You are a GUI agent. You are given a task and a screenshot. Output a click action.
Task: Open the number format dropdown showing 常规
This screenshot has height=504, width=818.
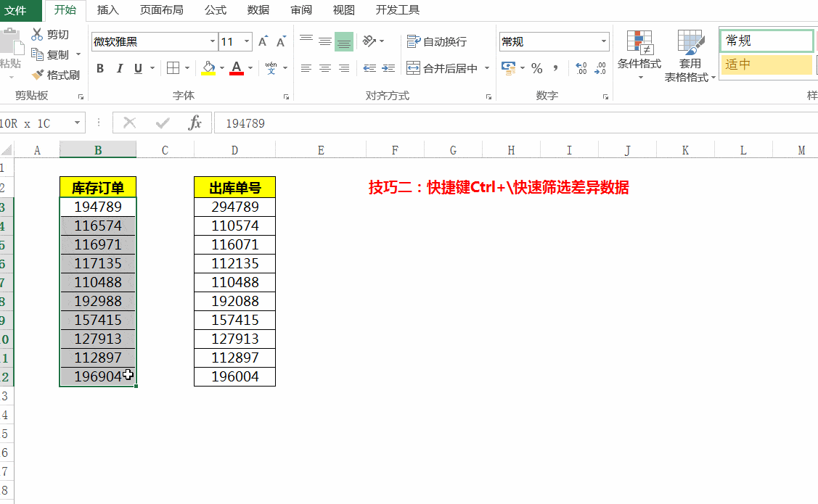pos(605,41)
